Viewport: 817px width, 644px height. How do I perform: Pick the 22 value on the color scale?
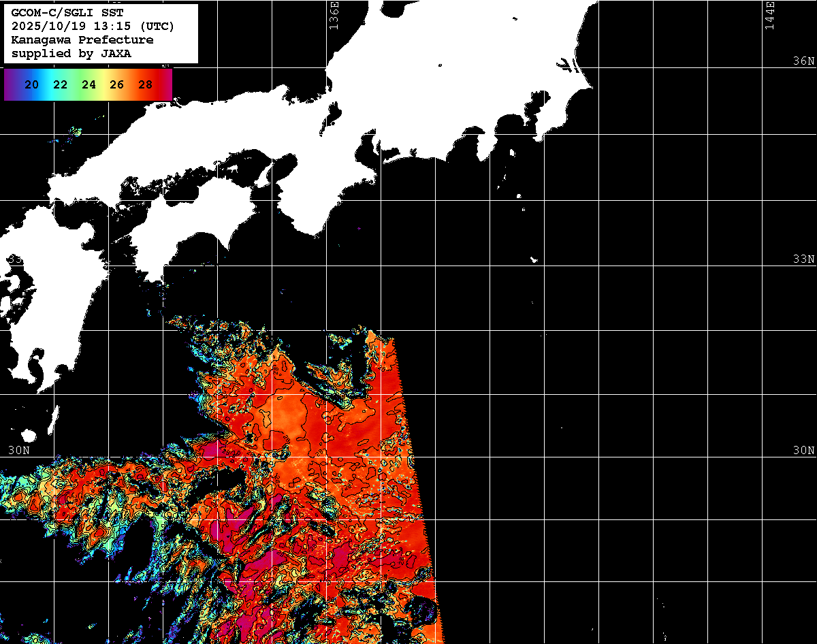tap(60, 85)
